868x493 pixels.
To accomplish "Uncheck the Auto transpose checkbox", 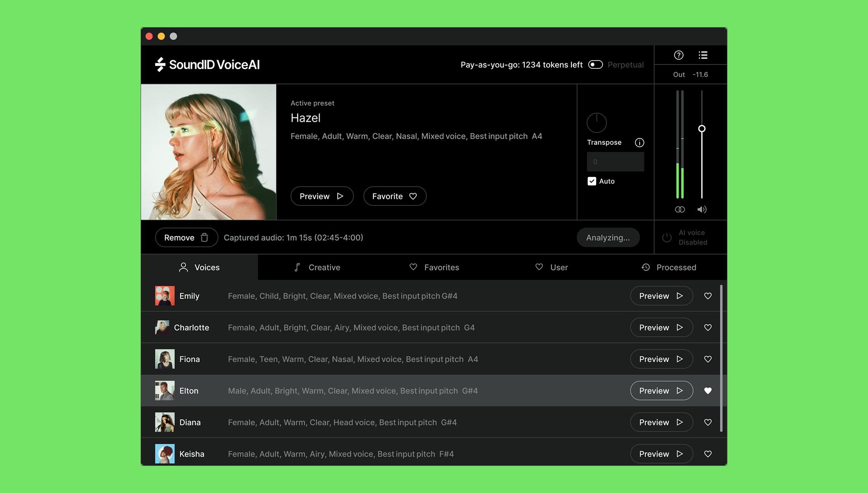I will (591, 181).
